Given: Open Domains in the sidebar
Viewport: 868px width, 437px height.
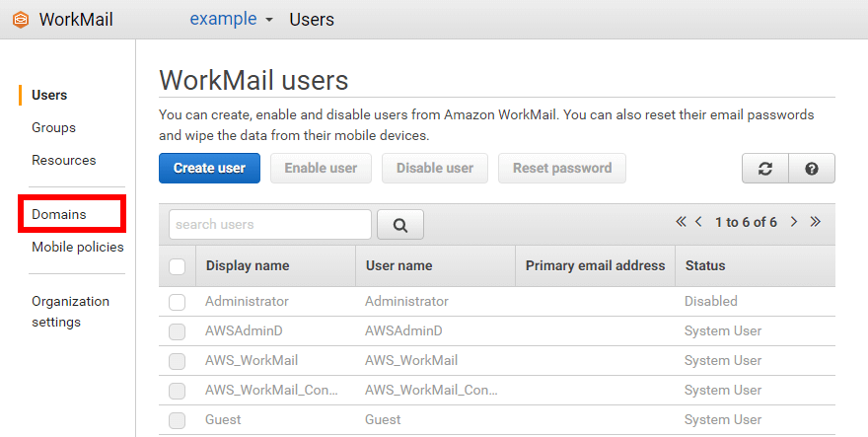Looking at the screenshot, I should pos(59,214).
